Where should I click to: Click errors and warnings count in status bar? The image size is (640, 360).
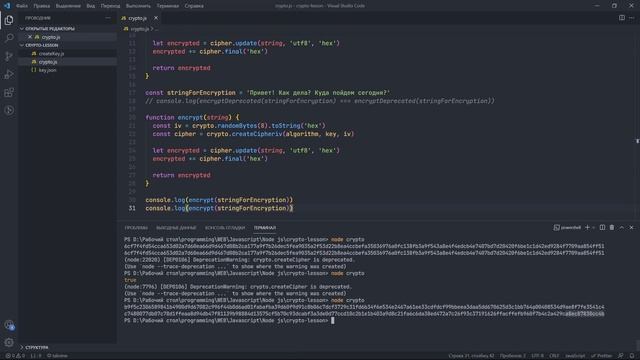[15, 356]
